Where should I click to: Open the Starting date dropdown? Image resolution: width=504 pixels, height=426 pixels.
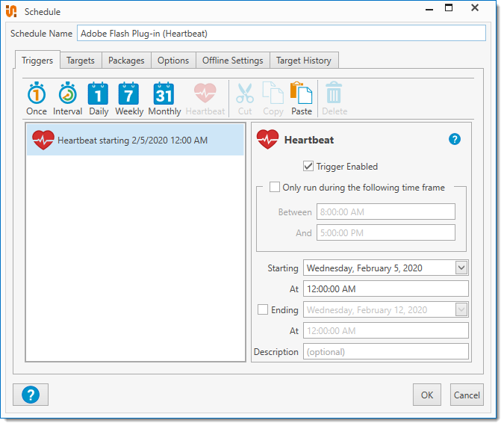tap(461, 268)
